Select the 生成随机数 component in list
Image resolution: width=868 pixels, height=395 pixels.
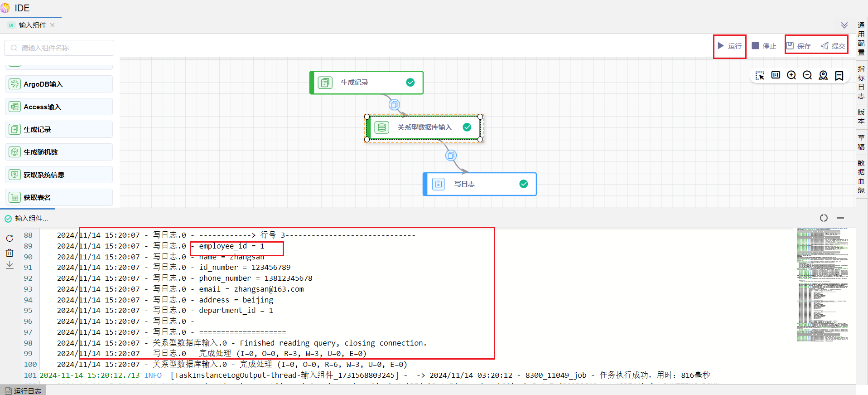tap(59, 152)
